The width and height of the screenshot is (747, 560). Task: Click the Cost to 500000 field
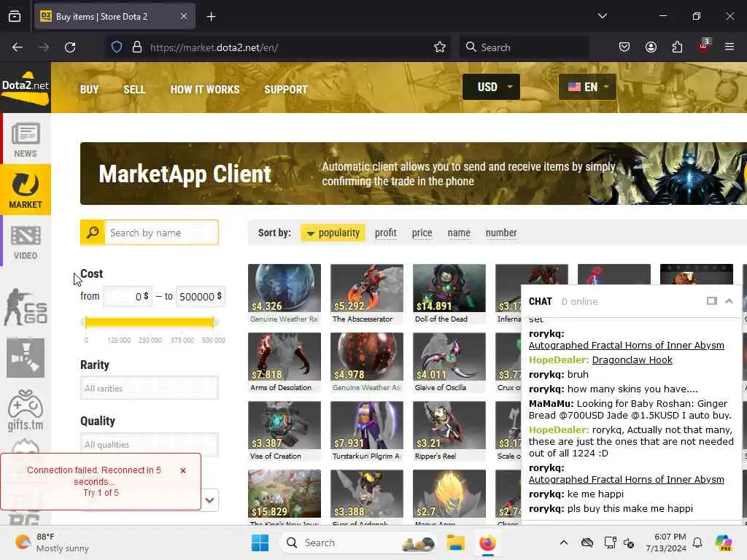(200, 296)
